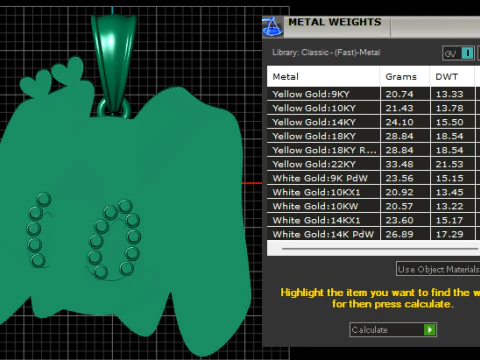The width and height of the screenshot is (480, 360).
Task: Select the pendant bail in the viewport
Action: point(113,63)
